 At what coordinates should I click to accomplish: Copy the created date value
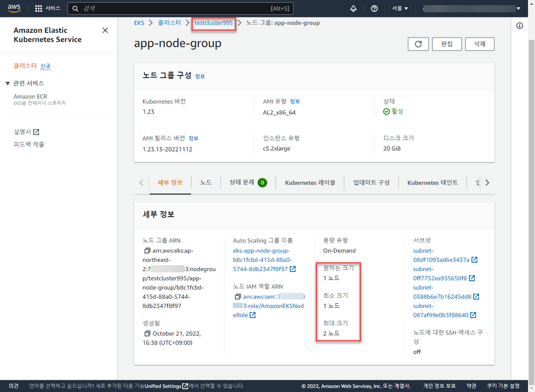click(147, 333)
